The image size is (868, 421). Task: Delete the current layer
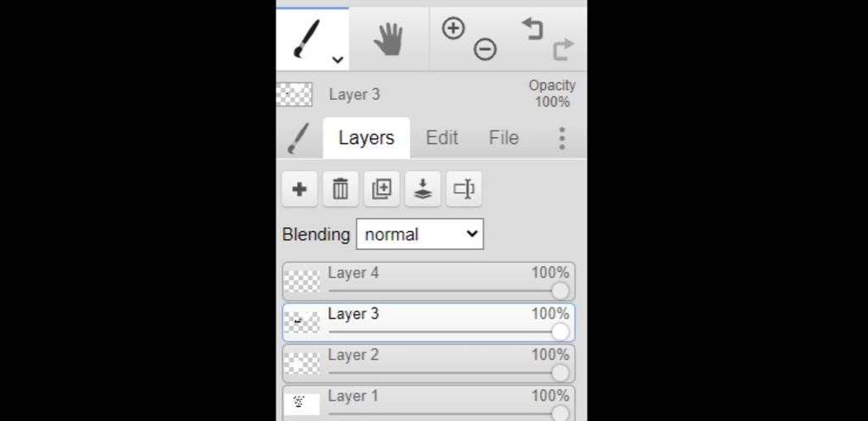[340, 189]
